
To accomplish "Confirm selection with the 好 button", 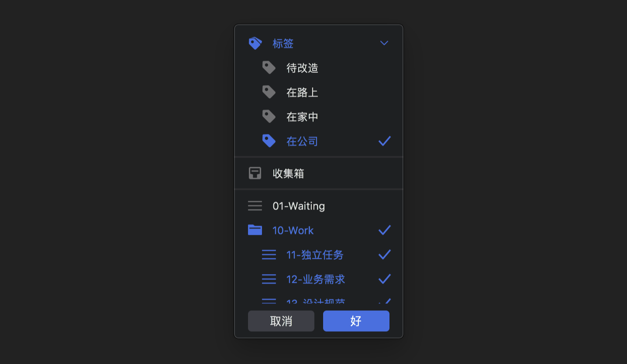I will pos(356,321).
